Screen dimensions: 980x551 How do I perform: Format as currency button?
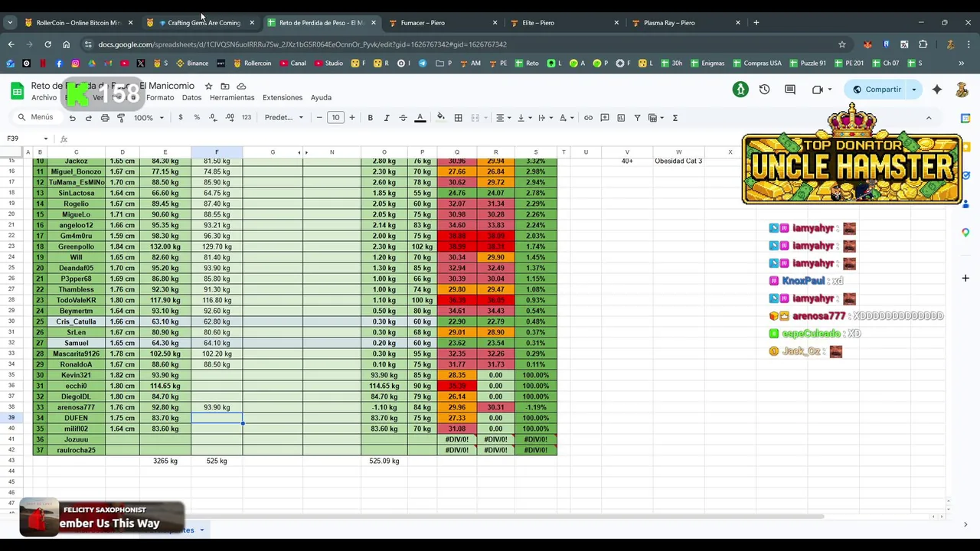click(x=181, y=118)
